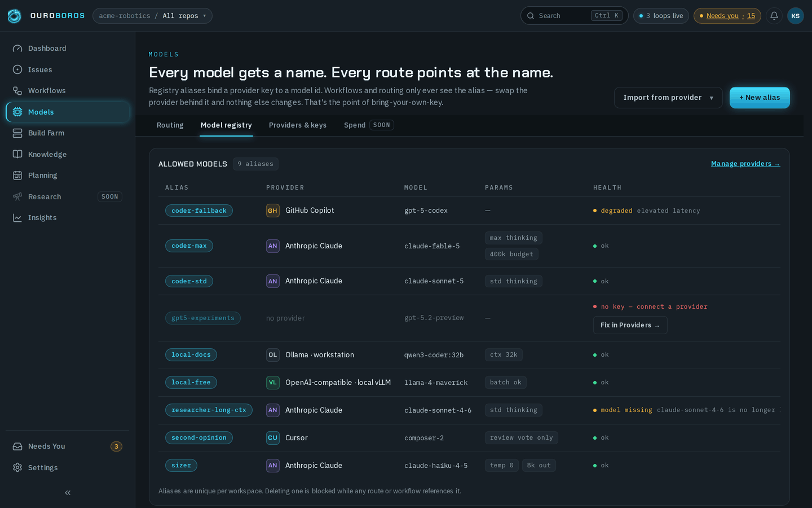
Task: Click the + New alias button
Action: click(x=760, y=98)
